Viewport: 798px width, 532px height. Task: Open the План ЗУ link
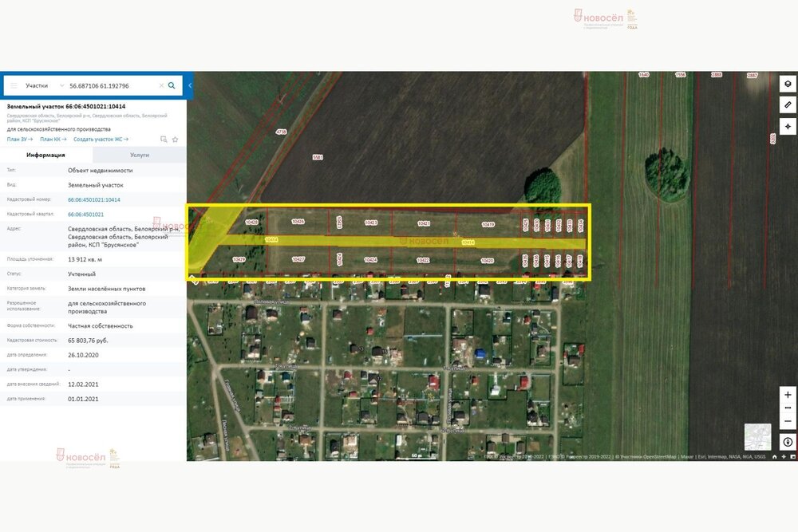(x=20, y=139)
